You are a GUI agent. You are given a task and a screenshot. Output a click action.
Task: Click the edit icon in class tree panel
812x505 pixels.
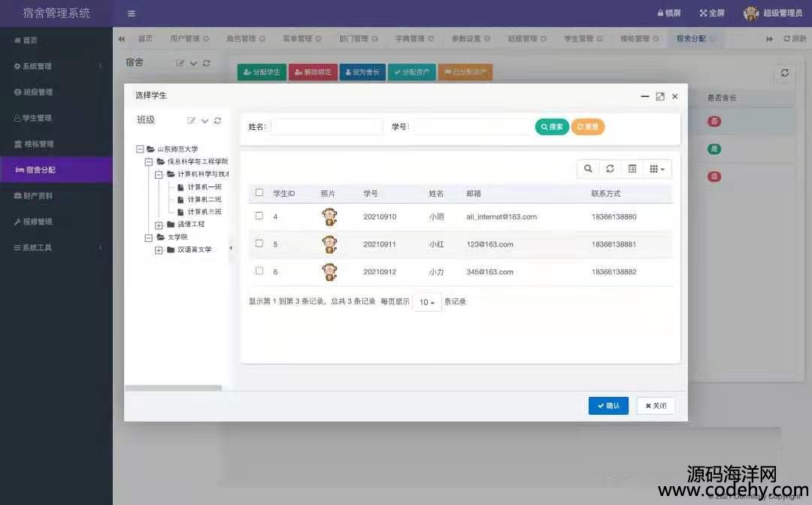[x=191, y=120]
